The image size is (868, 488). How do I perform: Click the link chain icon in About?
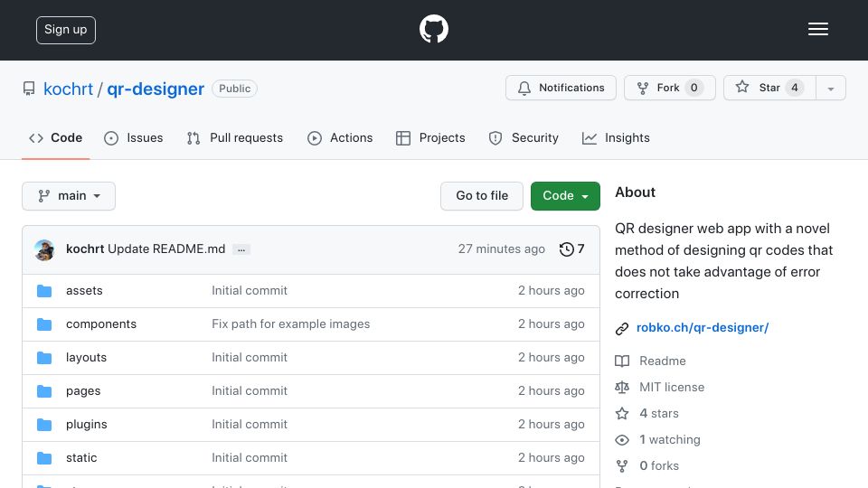point(622,329)
